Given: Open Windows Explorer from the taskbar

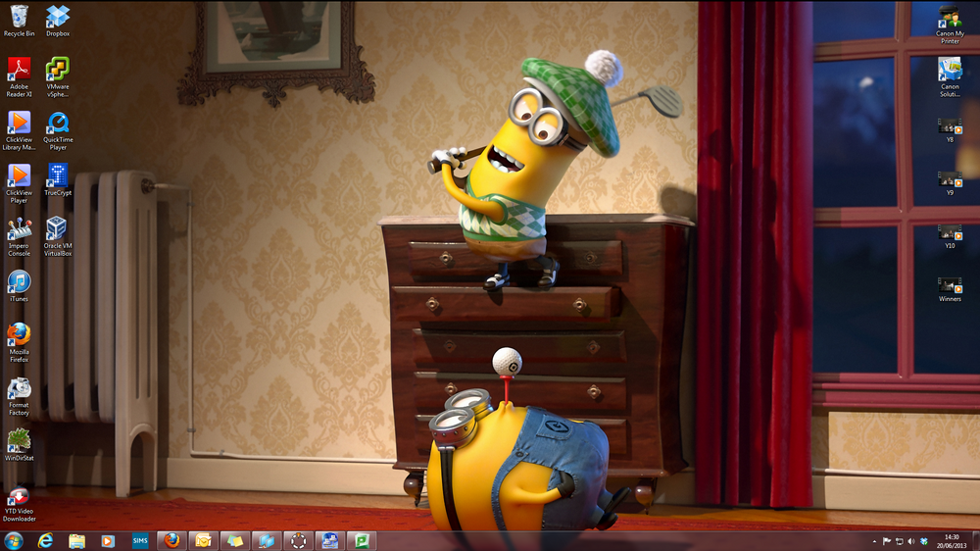Looking at the screenshot, I should coord(76,541).
